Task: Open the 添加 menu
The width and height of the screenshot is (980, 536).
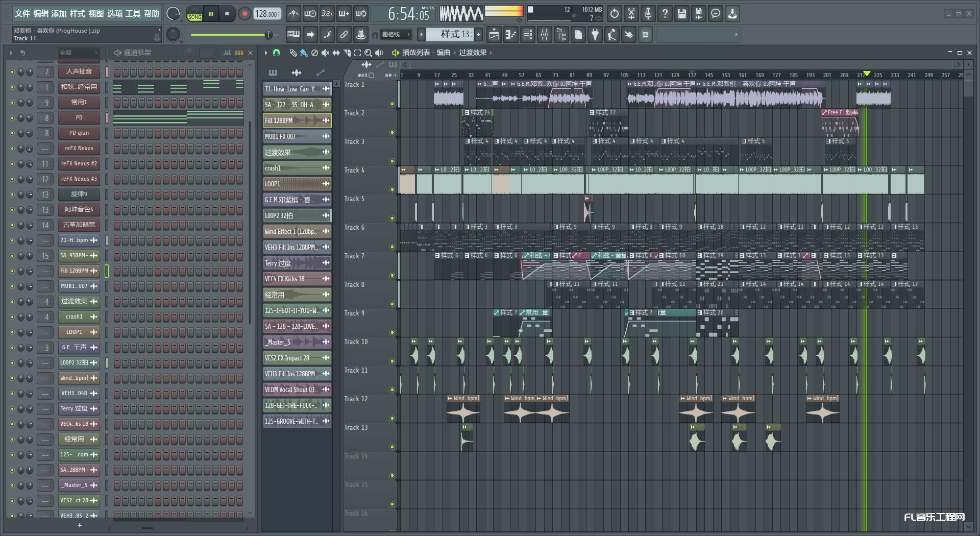Action: tap(59, 14)
